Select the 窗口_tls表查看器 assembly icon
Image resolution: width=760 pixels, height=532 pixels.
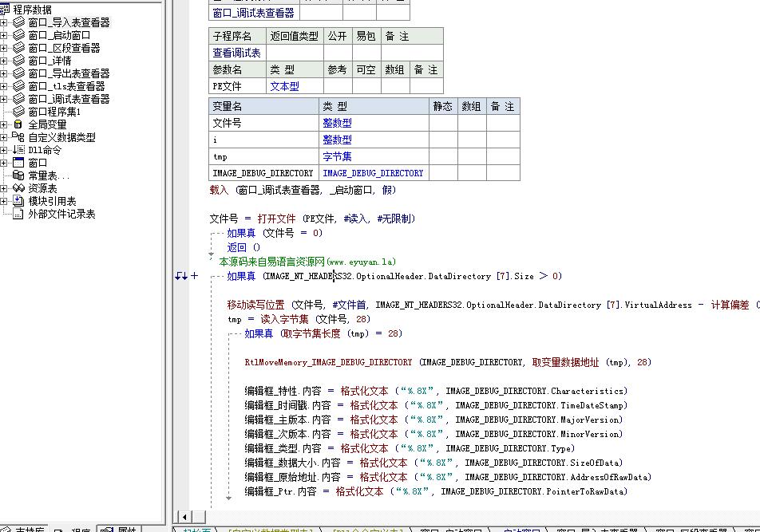18,85
